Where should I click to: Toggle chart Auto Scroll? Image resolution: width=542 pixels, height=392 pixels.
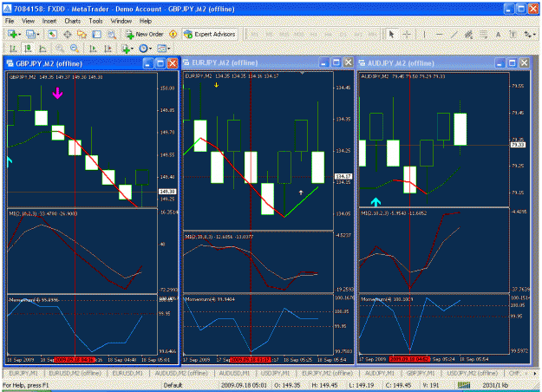(x=93, y=49)
